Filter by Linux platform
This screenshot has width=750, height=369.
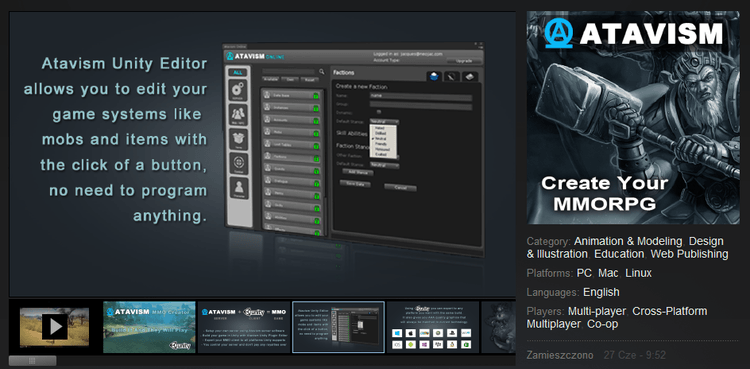coord(639,273)
